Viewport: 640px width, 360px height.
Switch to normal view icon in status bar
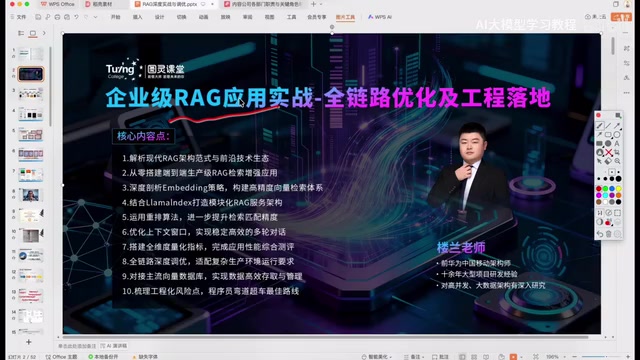click(462, 357)
